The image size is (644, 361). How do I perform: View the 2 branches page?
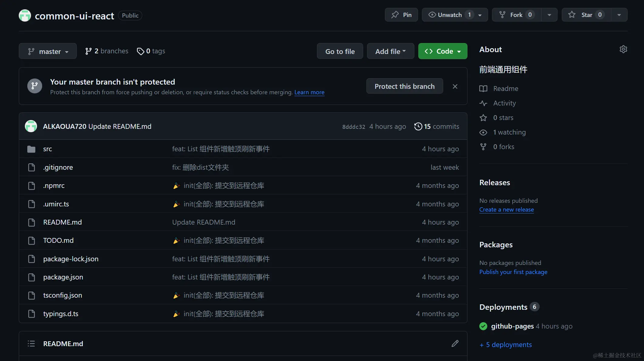[x=106, y=51]
